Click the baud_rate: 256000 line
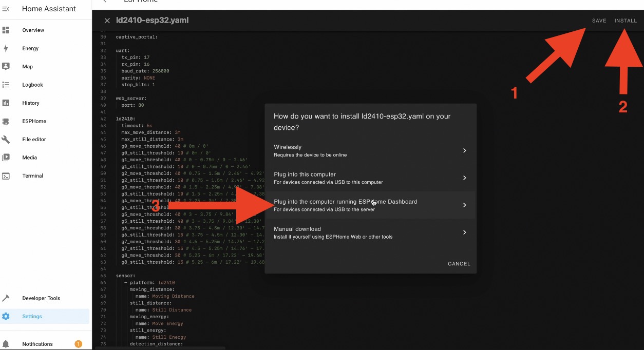The height and width of the screenshot is (350, 644). (x=145, y=71)
